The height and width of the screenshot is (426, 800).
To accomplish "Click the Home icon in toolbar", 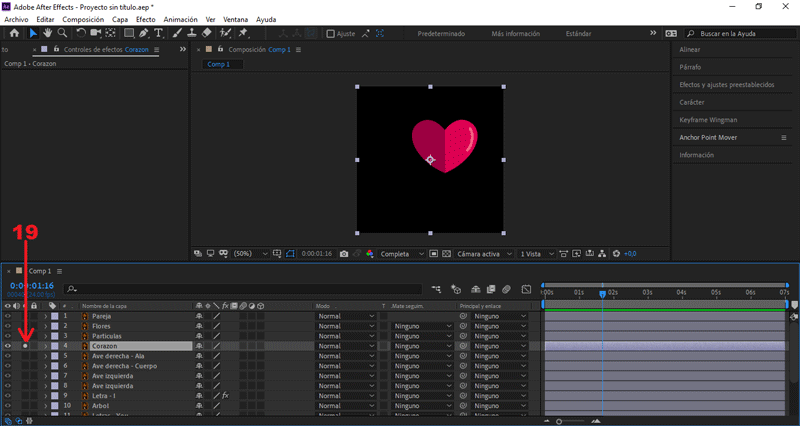I will [13, 33].
